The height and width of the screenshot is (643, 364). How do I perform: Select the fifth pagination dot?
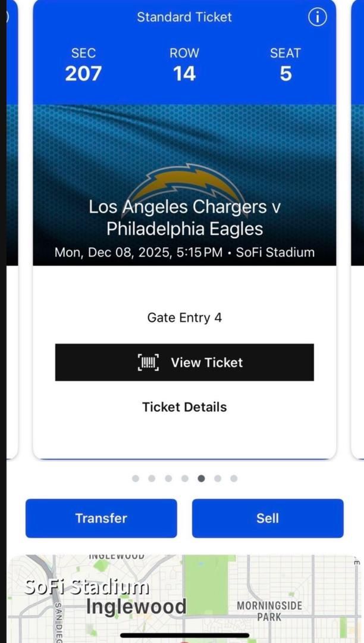pos(200,478)
